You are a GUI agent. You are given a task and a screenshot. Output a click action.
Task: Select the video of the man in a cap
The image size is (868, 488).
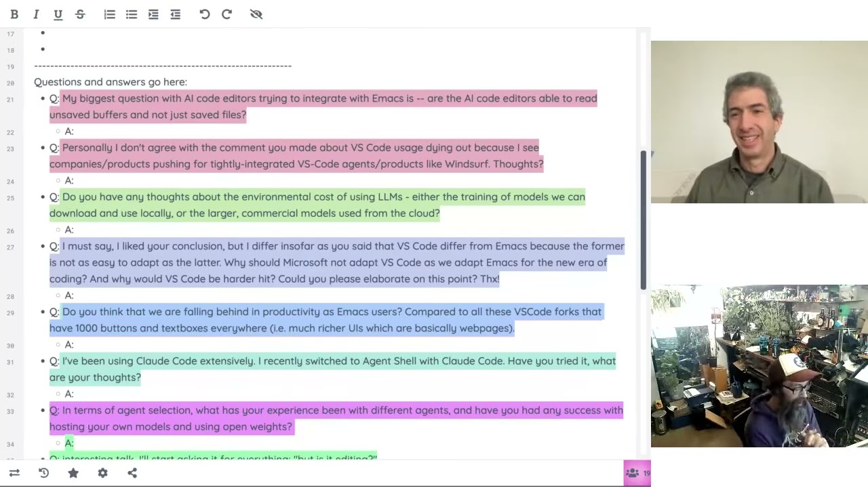[759, 366]
